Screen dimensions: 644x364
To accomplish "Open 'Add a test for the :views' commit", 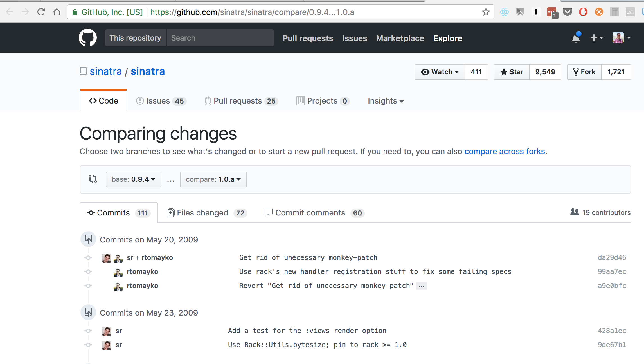I will tap(307, 331).
